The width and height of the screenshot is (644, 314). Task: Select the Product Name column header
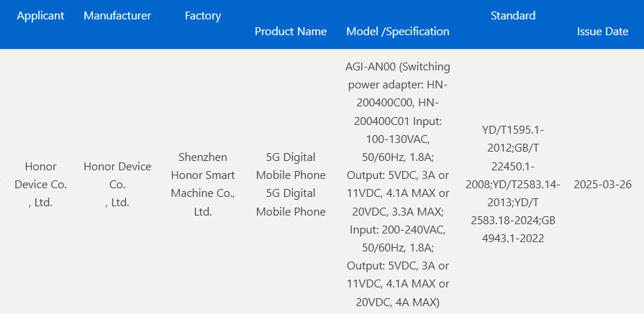click(291, 32)
